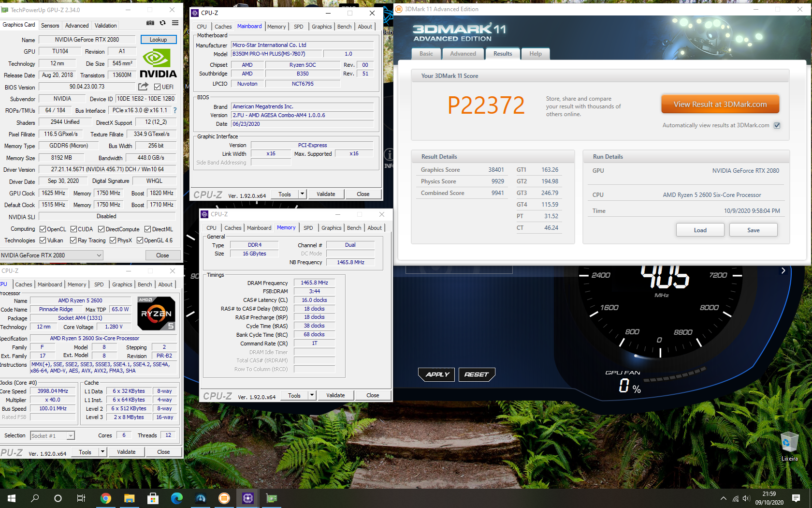Toggle the PhysX checkbox
The width and height of the screenshot is (812, 508).
[113, 240]
